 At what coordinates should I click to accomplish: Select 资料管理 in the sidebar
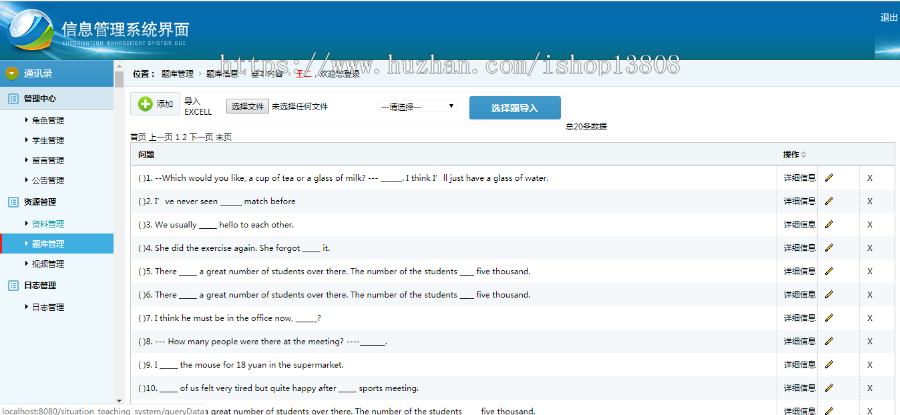point(48,224)
